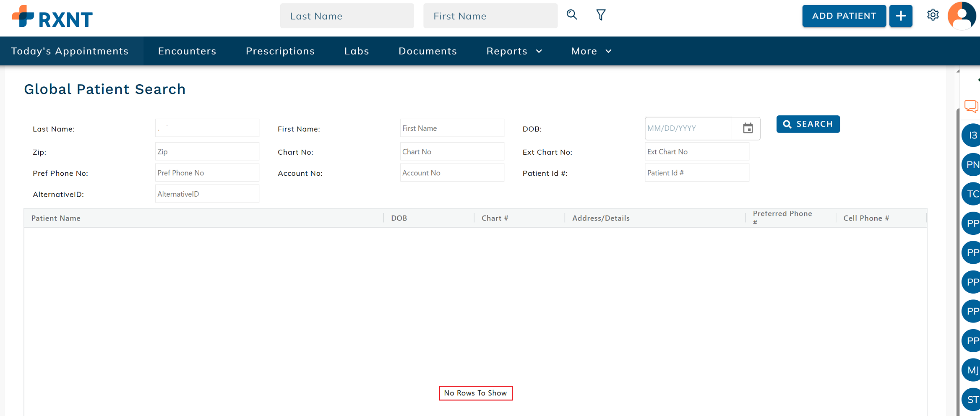
Task: Select the TC patient avatar in sidebar
Action: (972, 194)
